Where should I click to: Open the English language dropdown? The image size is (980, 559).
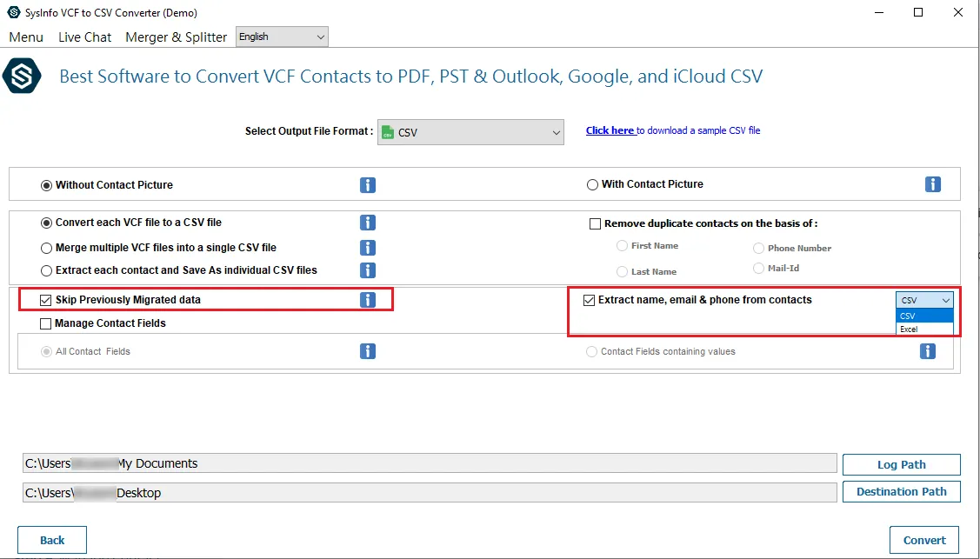282,37
